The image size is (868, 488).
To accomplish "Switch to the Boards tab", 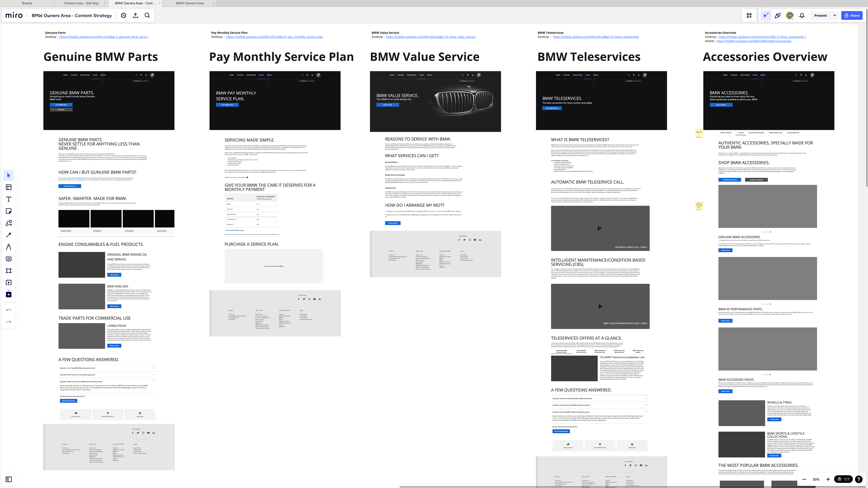I will [x=27, y=3].
